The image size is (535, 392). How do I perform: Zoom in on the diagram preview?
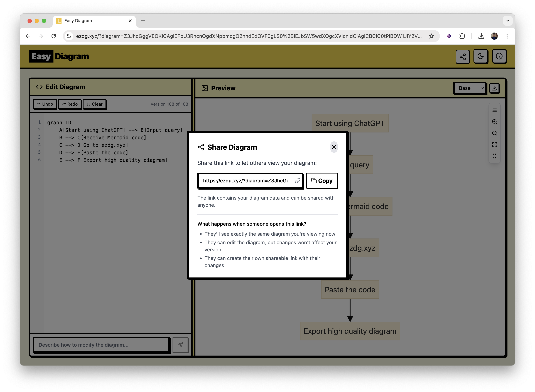pyautogui.click(x=495, y=122)
